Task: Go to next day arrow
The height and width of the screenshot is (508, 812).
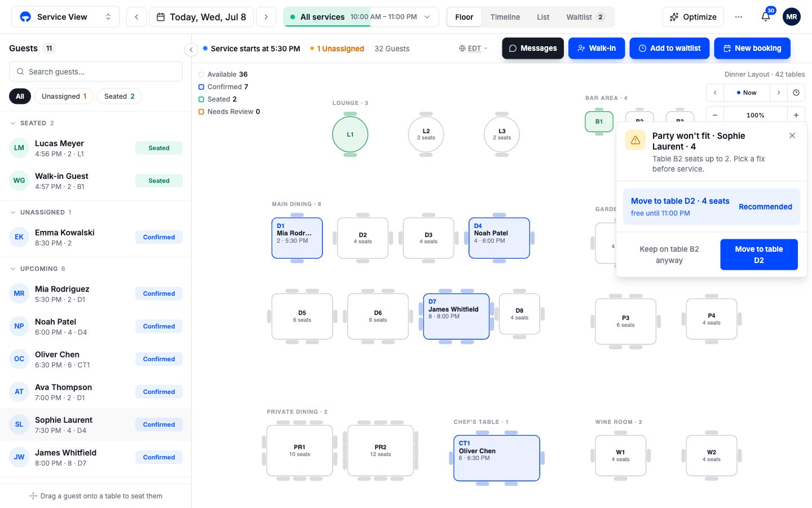Action: click(266, 17)
